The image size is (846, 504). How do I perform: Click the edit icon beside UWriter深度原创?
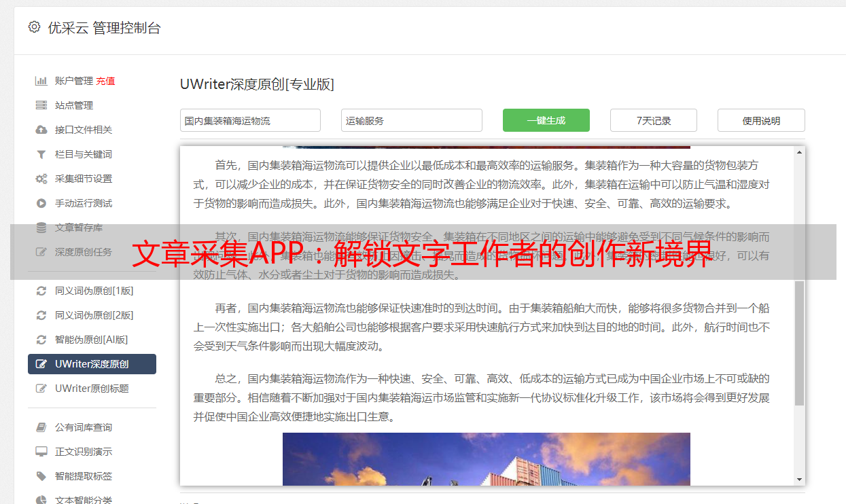pyautogui.click(x=41, y=364)
